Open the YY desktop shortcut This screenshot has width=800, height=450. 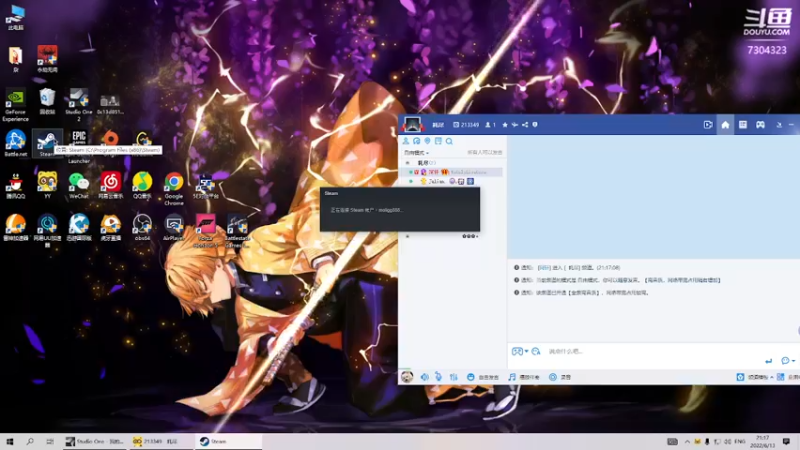[47, 186]
